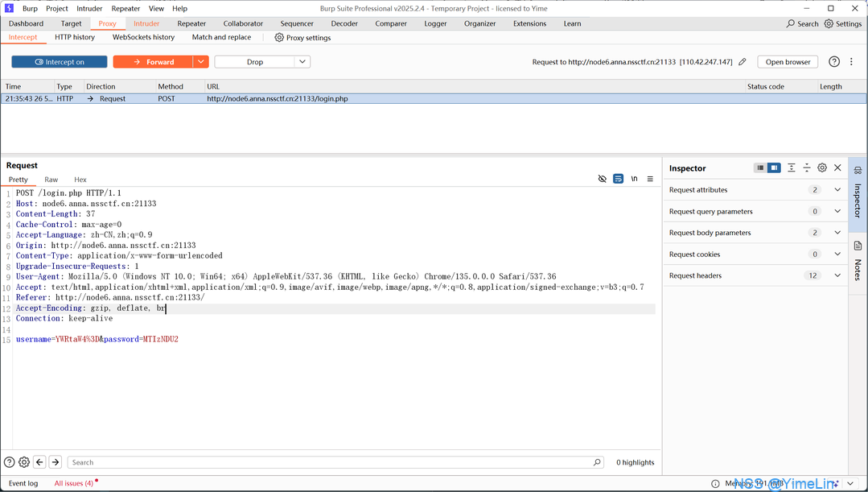Switch to the Dashboard tab
This screenshot has height=492, width=868.
point(26,24)
